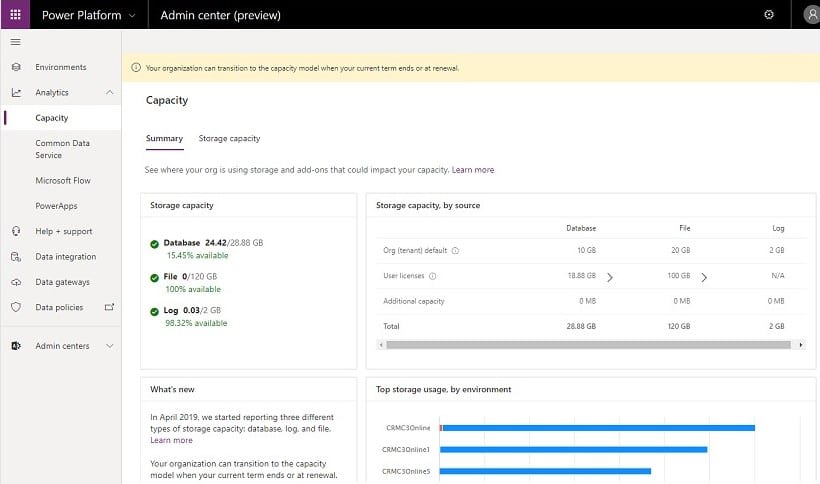820x484 pixels.
Task: Click the CRMC3Online5 environment label
Action: point(406,471)
